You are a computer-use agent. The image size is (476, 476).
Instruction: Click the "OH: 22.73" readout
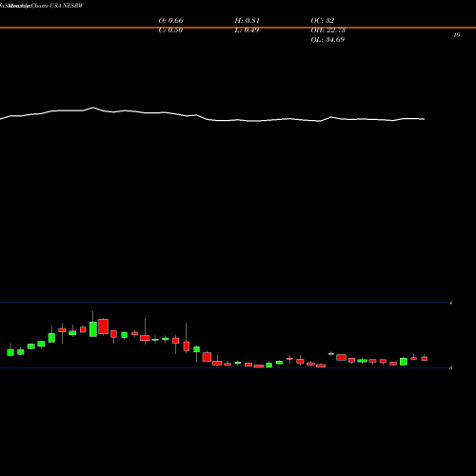click(x=328, y=30)
